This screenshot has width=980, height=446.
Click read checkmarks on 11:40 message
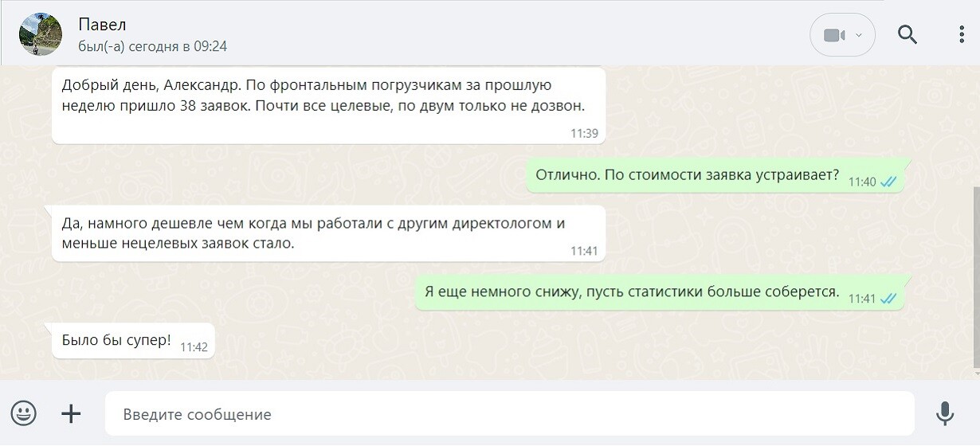pos(888,182)
